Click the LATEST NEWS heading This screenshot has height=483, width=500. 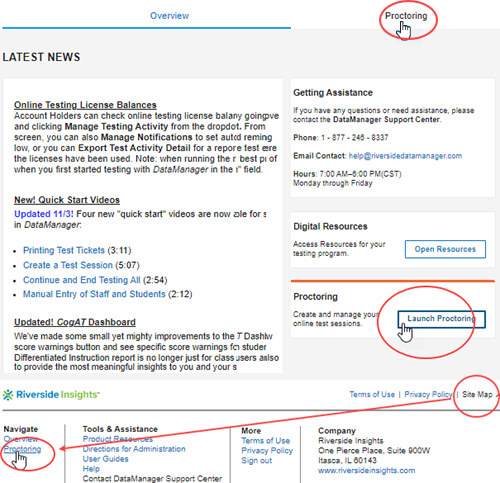41,57
